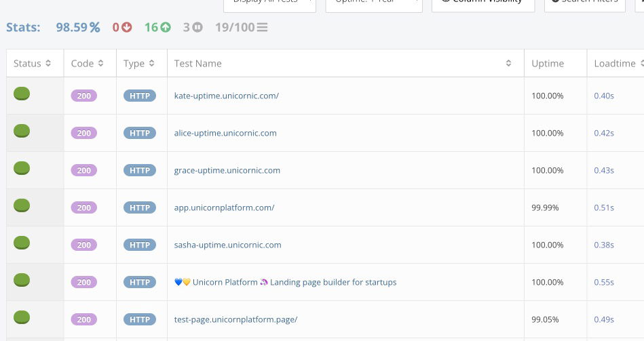The width and height of the screenshot is (644, 341).
Task: Click green status indicator for kate-uptime.unicornic.com
Action: coord(22,94)
